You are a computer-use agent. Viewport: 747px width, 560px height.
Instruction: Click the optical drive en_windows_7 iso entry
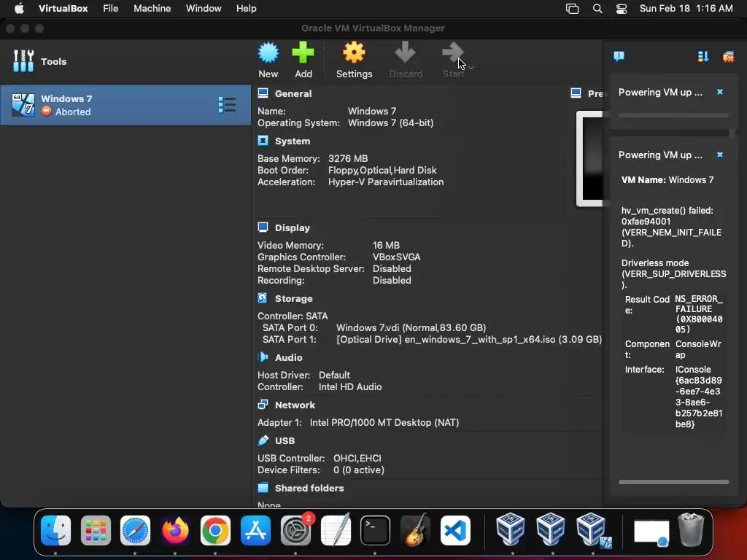click(469, 340)
